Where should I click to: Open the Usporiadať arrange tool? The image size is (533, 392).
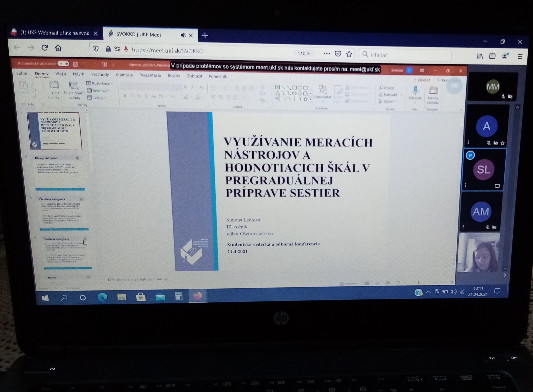pos(323,92)
